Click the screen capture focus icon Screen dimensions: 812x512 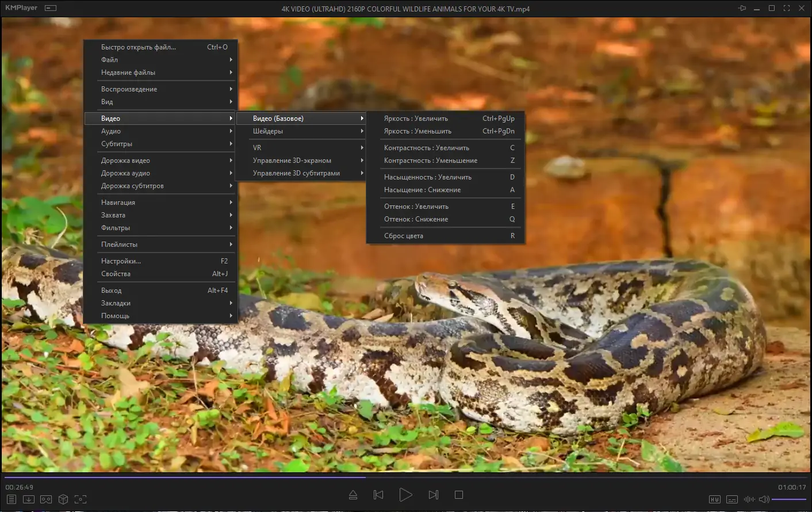coord(81,499)
